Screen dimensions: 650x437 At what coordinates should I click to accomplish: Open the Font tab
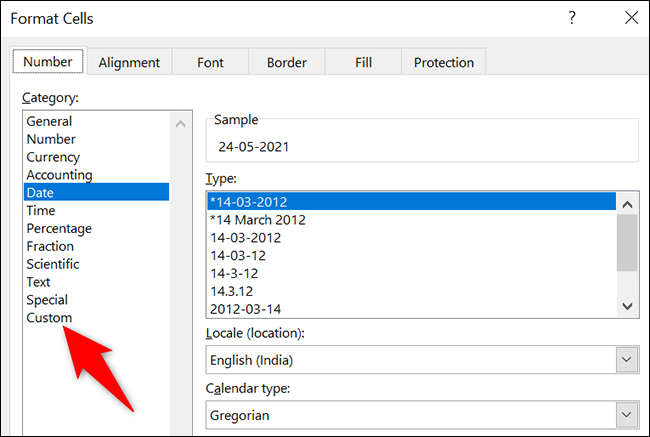pos(210,62)
